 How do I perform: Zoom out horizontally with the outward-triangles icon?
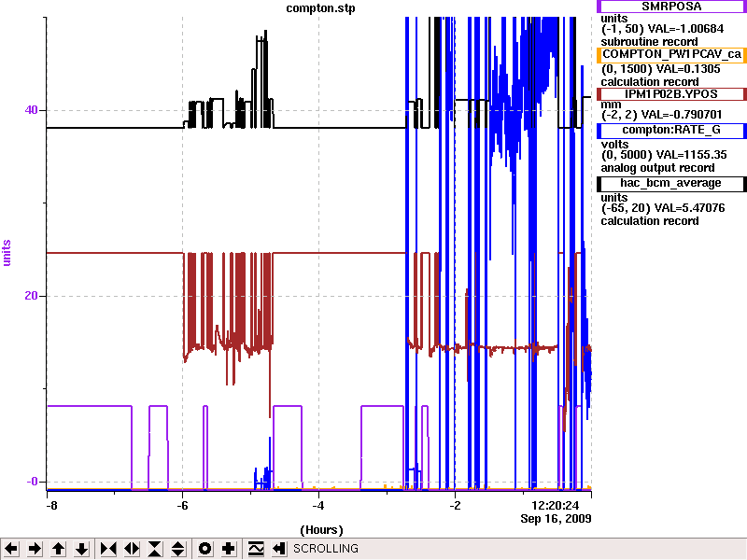click(132, 549)
